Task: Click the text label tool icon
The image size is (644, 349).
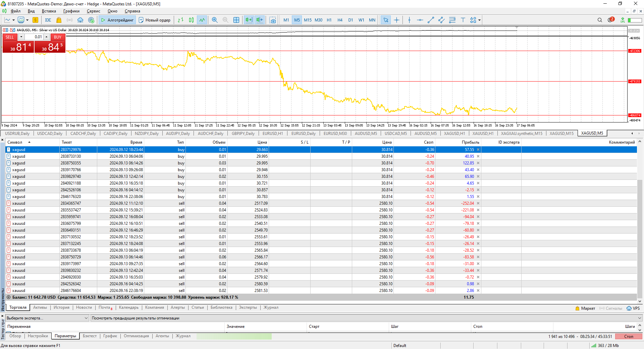Action: tap(463, 20)
